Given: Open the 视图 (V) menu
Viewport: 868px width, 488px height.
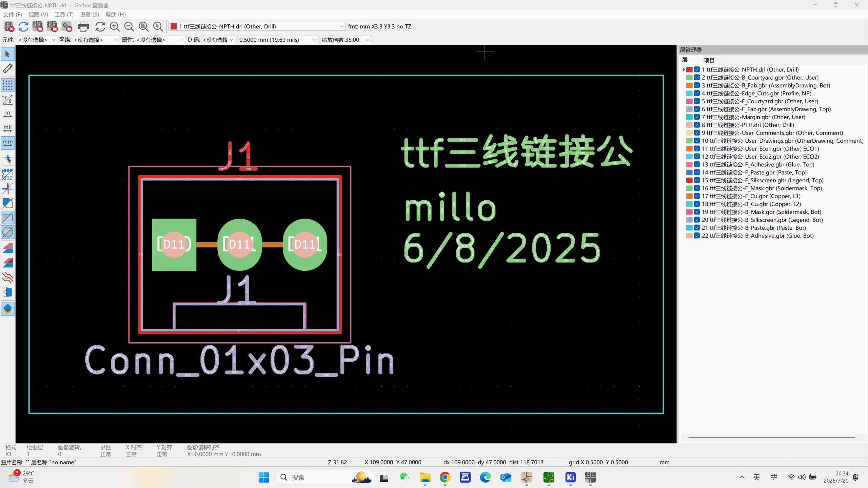Looking at the screenshot, I should point(38,15).
